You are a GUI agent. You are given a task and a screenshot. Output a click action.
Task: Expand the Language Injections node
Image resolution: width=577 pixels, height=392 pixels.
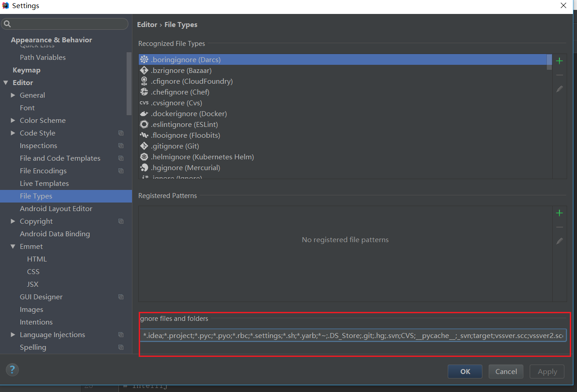[x=13, y=335]
